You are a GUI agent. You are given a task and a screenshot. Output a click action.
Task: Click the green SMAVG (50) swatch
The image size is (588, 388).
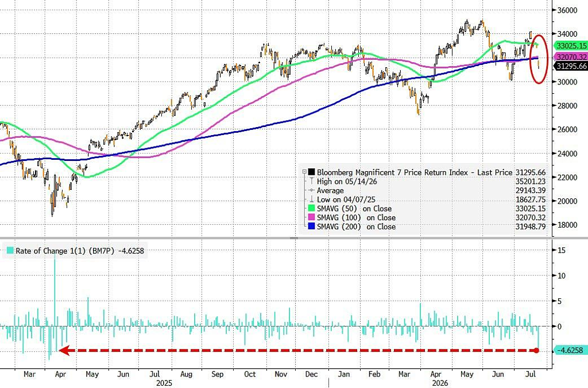311,209
